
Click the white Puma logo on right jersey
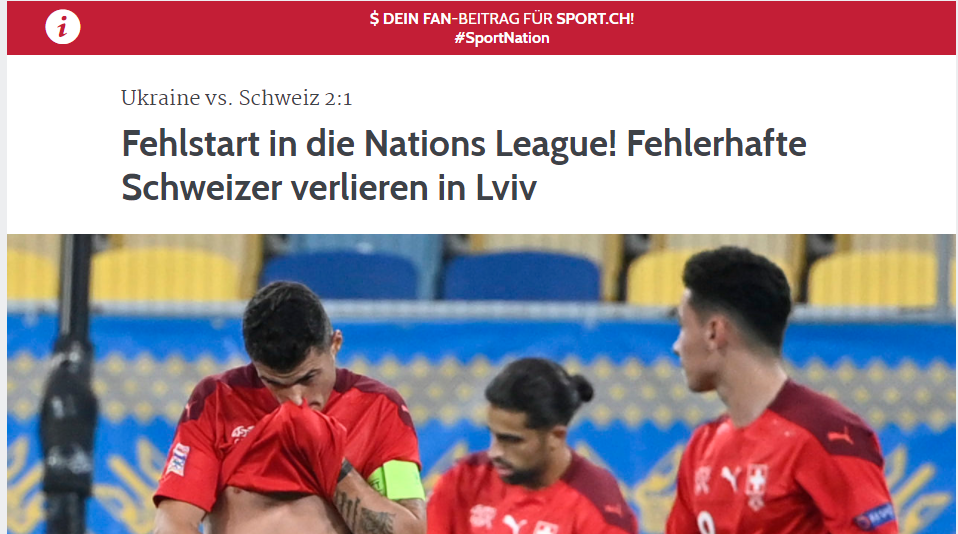pyautogui.click(x=730, y=477)
